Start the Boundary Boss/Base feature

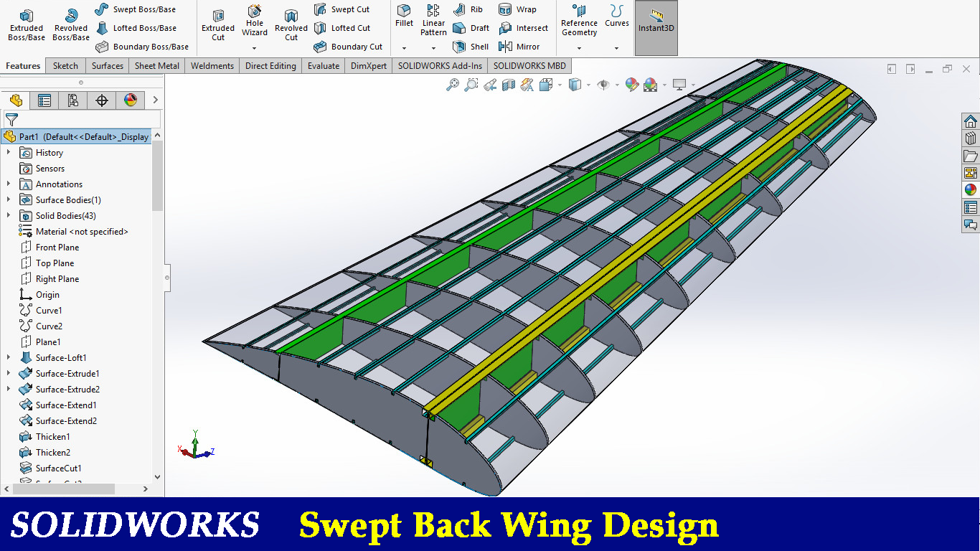click(x=142, y=47)
